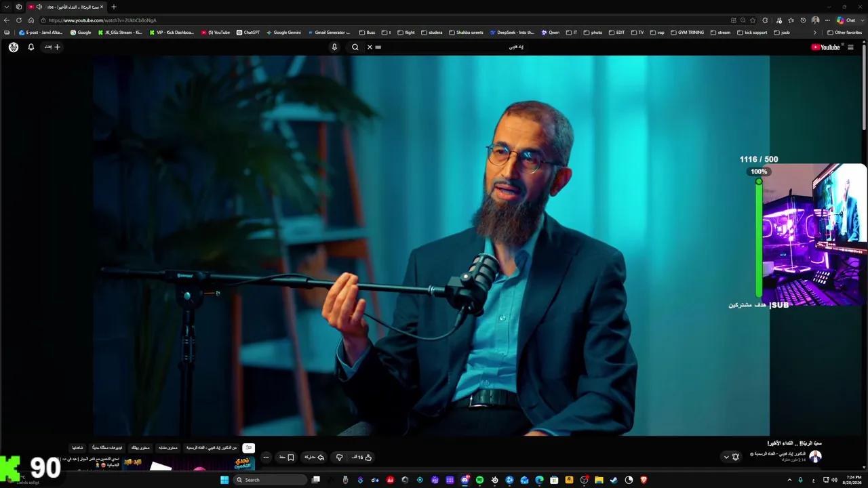Go to the browser home page
This screenshot has width=868, height=488.
tap(31, 20)
